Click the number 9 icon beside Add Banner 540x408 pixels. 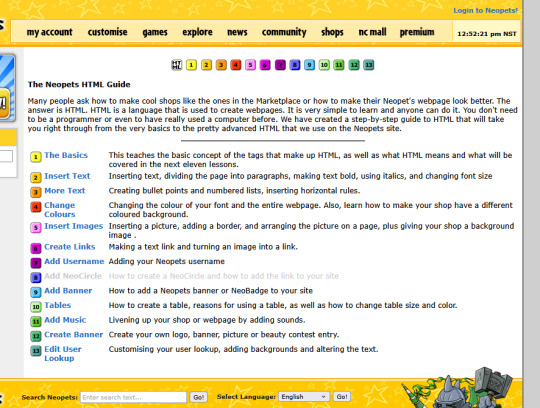[x=36, y=292]
